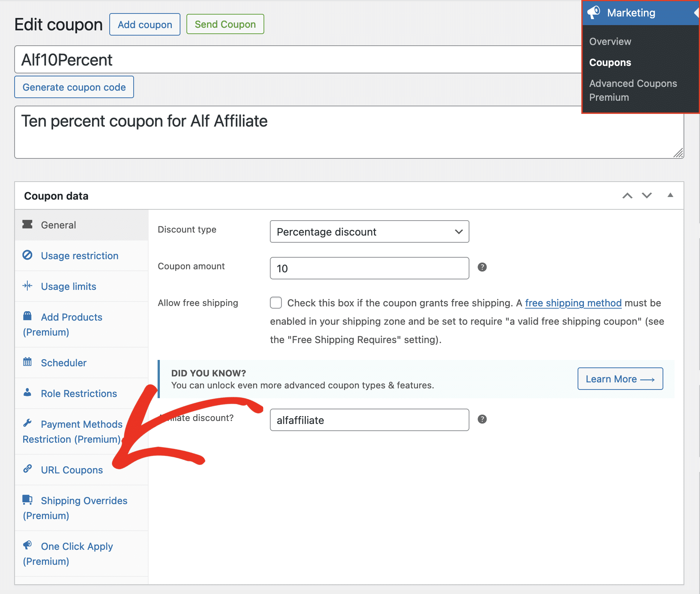
Task: Enable the Allow free shipping checkbox
Action: (276, 303)
